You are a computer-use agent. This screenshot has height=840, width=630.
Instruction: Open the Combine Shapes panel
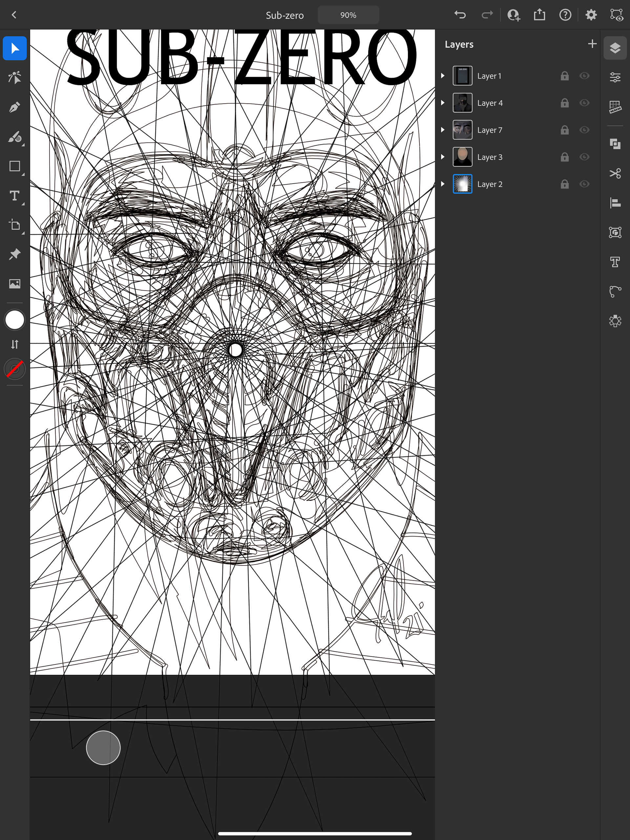615,144
